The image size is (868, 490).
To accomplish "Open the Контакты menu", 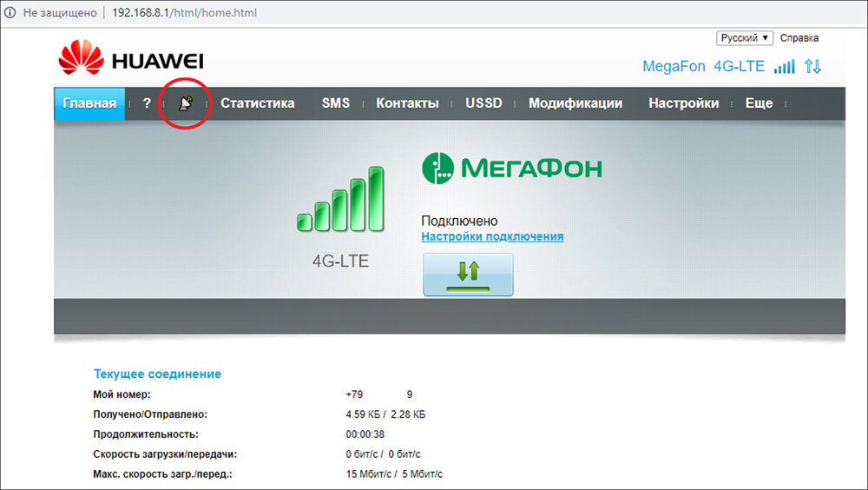I will 407,103.
